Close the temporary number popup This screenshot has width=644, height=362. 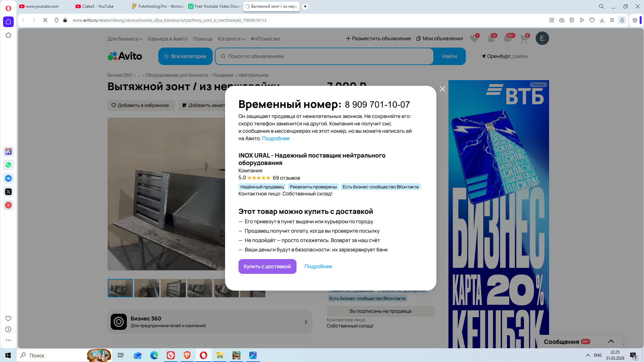click(x=442, y=89)
